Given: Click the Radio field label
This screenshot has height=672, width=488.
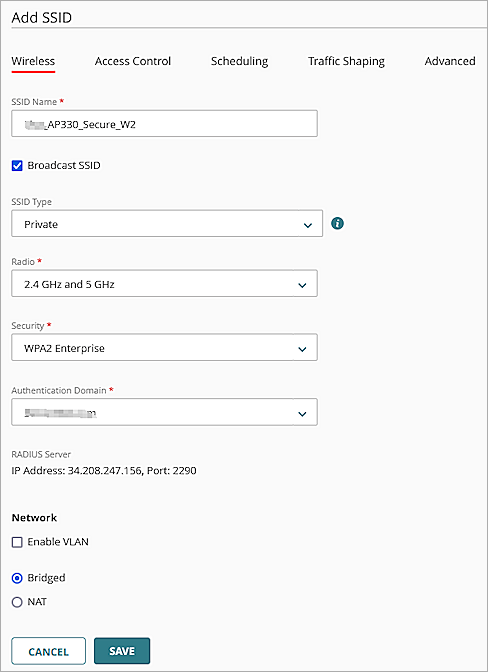Looking at the screenshot, I should click(x=23, y=261).
